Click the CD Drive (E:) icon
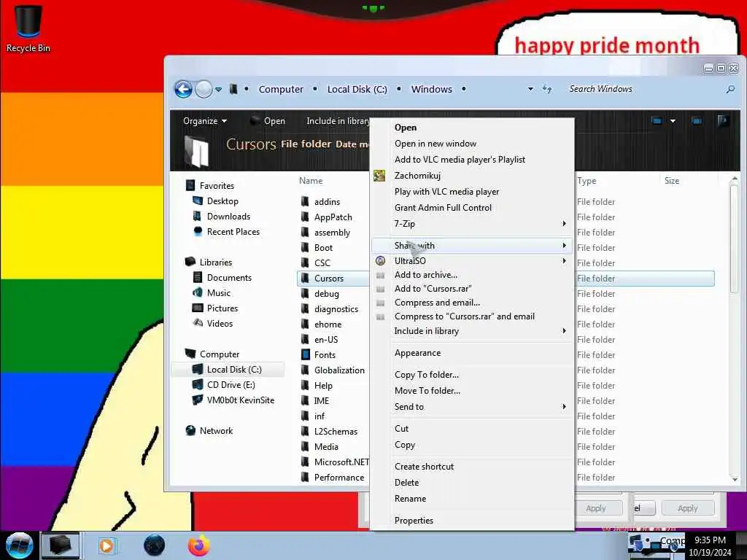The image size is (747, 560). (x=197, y=385)
